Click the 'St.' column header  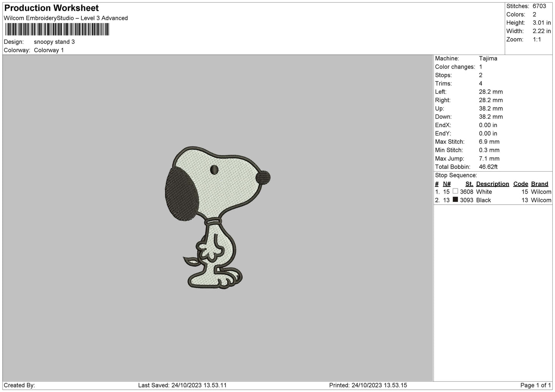[x=469, y=184]
